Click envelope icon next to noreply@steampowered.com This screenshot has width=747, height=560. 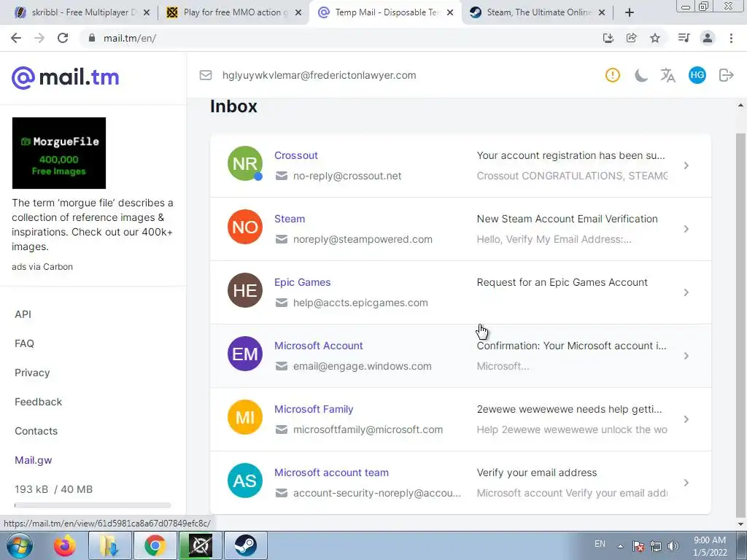282,239
